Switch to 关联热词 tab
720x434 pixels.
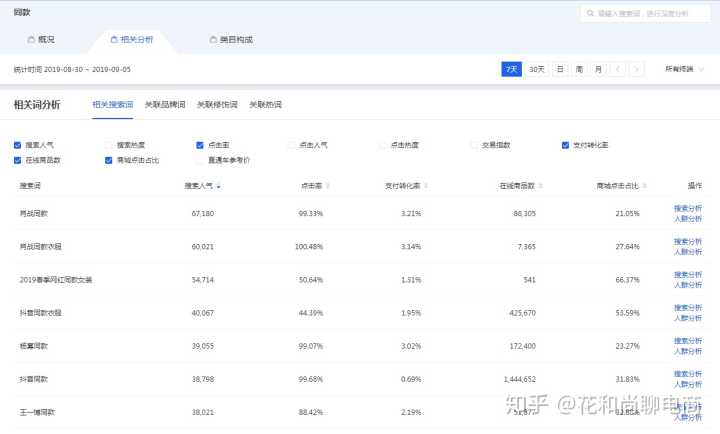point(265,104)
